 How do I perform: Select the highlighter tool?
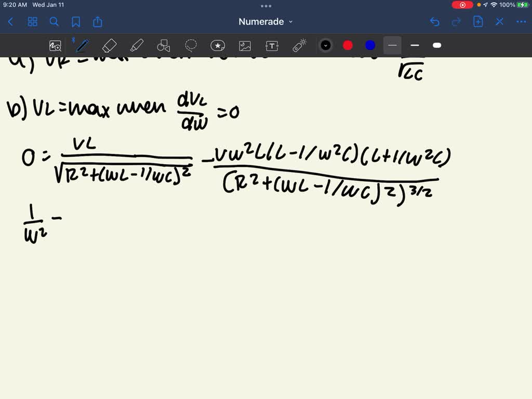(137, 45)
